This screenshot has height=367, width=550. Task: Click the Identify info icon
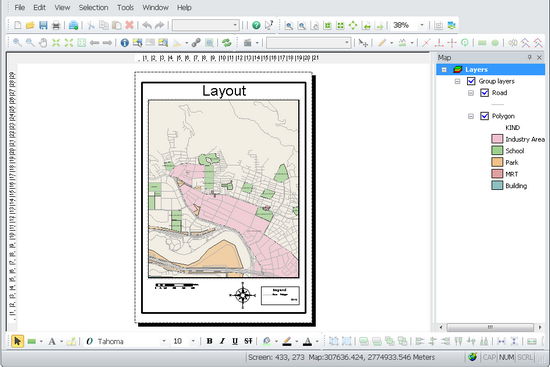(x=125, y=43)
